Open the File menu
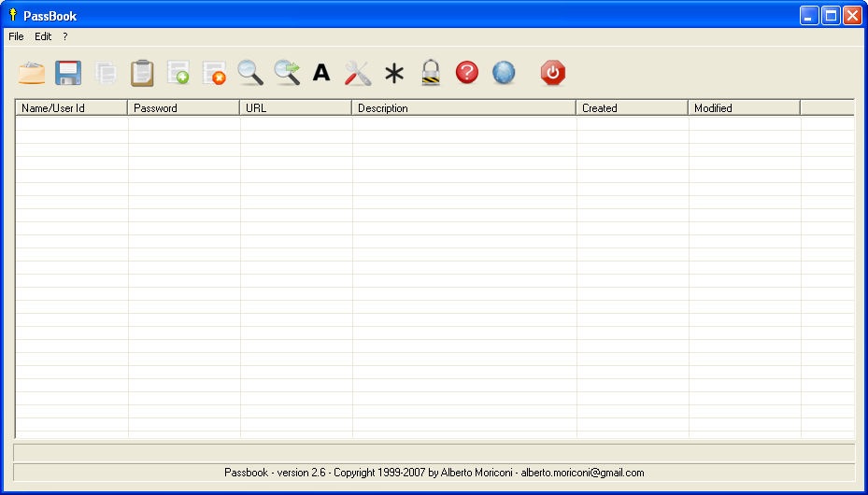 pyautogui.click(x=16, y=36)
